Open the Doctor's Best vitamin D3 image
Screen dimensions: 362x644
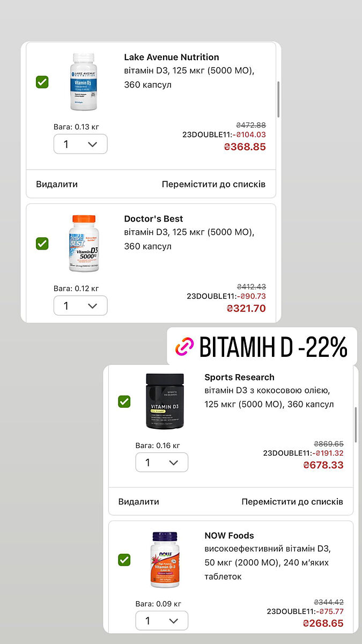click(x=84, y=243)
